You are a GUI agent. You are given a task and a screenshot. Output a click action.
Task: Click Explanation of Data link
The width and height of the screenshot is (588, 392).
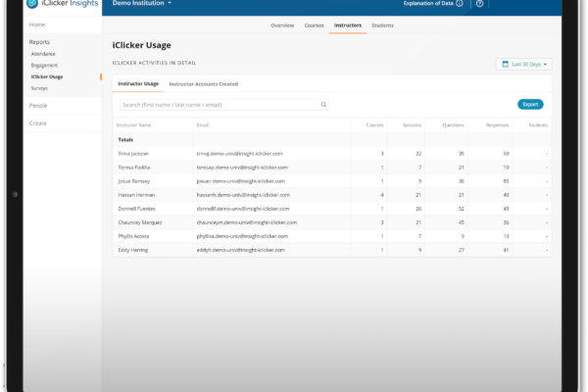pos(428,3)
